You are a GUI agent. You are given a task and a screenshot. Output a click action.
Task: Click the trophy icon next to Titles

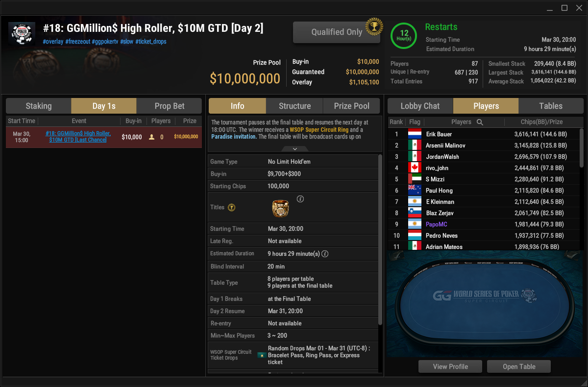point(232,208)
